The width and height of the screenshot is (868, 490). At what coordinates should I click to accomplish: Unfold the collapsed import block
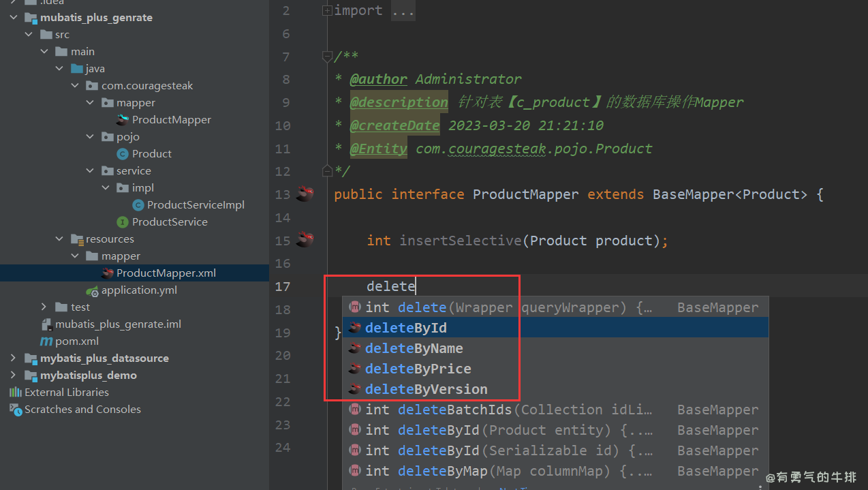click(327, 11)
